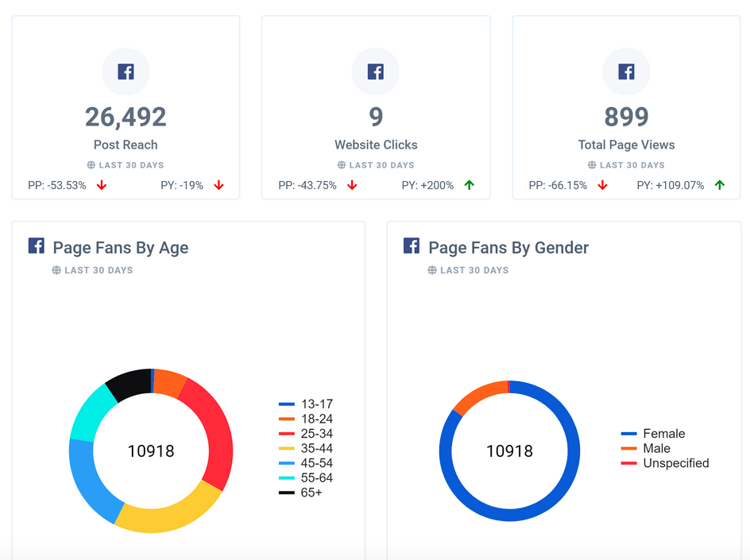Click the globe icon under Post Reach
750x560 pixels.
pyautogui.click(x=91, y=165)
